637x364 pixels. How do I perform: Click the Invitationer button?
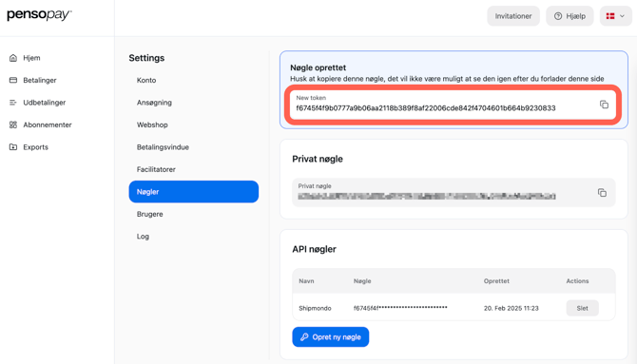[x=513, y=16]
